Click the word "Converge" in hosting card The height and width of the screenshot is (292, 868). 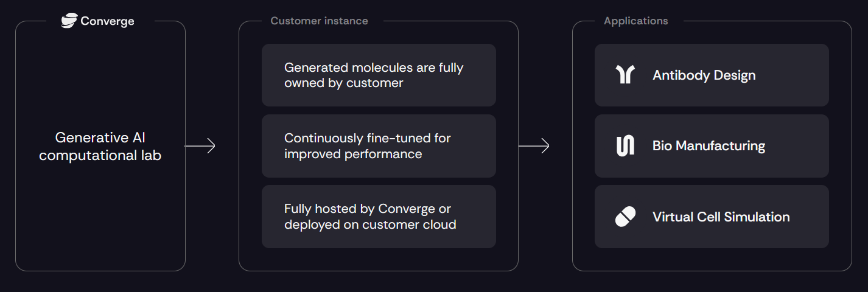pos(407,209)
